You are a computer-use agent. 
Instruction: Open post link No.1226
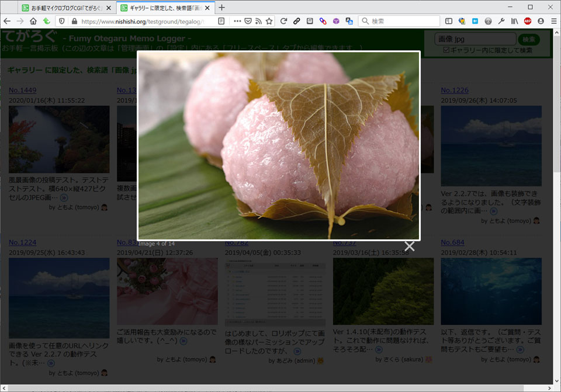[x=455, y=90]
